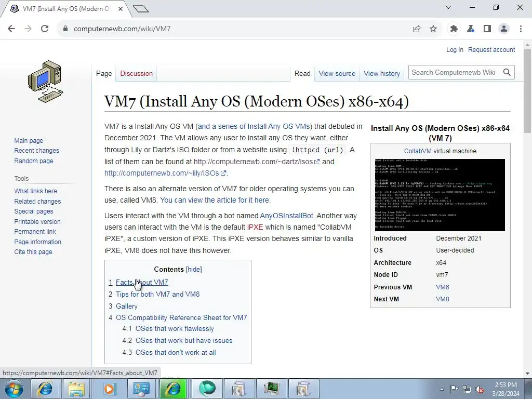Click the Action Center flag tray icon

tap(454, 389)
